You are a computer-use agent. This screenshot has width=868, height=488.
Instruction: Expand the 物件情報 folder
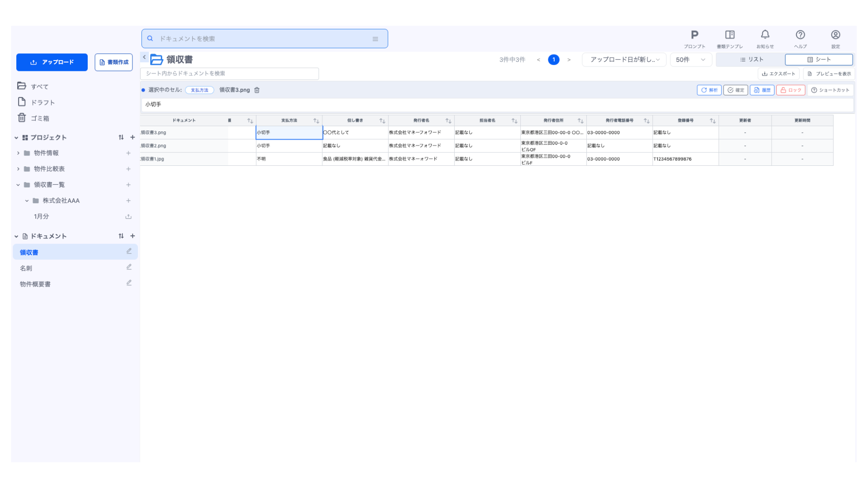click(18, 153)
